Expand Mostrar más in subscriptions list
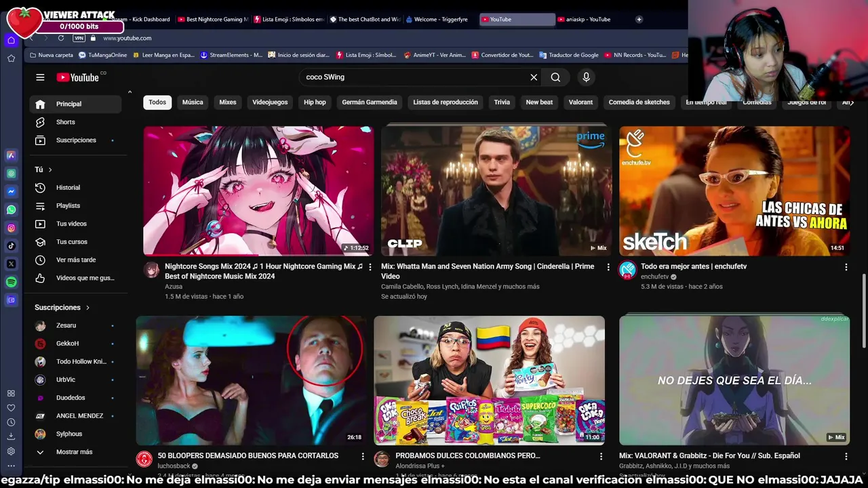868x488 pixels. click(75, 452)
